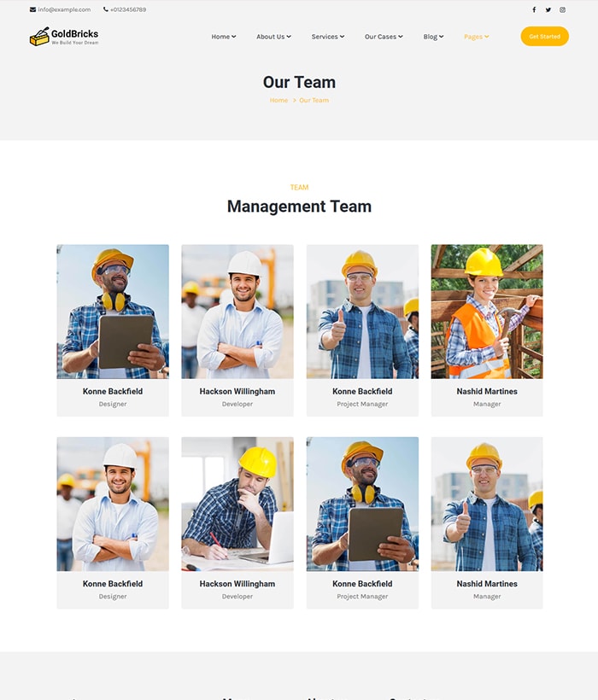Image resolution: width=598 pixels, height=700 pixels.
Task: Click the envelope email icon
Action: point(32,10)
